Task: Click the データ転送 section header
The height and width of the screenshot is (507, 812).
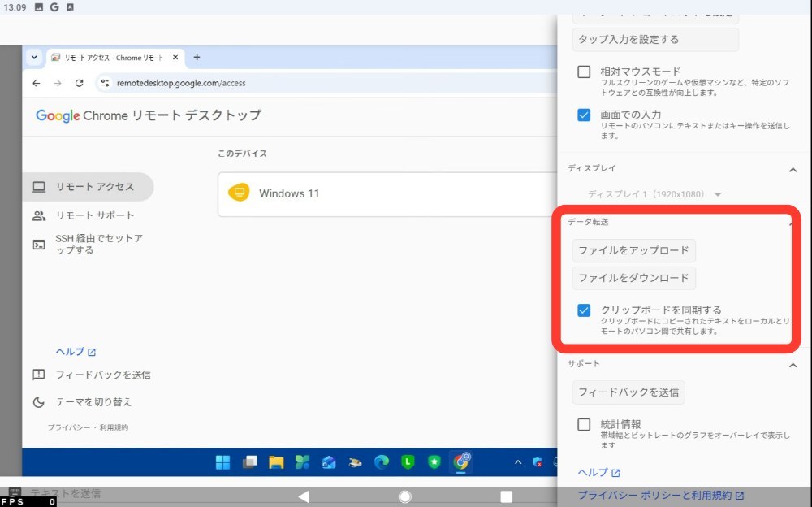Action: click(588, 222)
